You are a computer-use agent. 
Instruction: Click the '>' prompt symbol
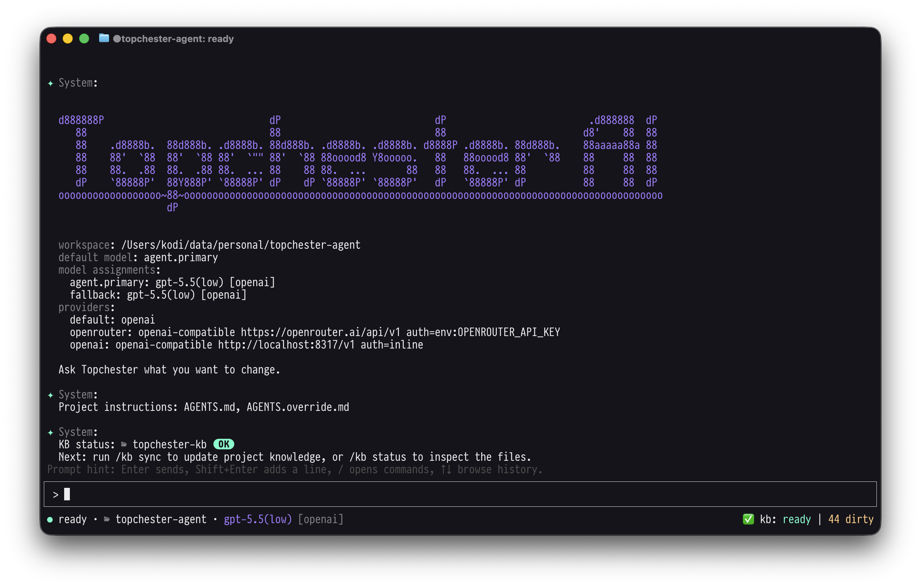[56, 495]
